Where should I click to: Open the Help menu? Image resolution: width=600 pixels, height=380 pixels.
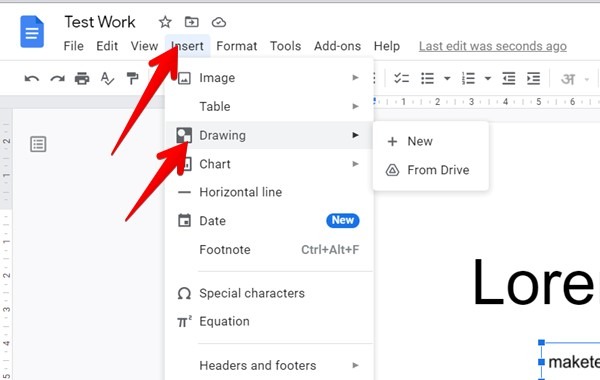coord(386,46)
